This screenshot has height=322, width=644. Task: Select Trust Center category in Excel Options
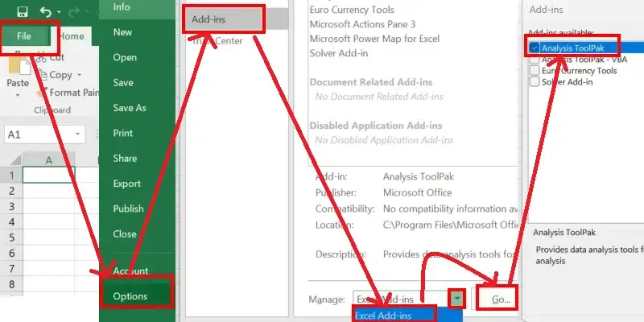point(217,41)
